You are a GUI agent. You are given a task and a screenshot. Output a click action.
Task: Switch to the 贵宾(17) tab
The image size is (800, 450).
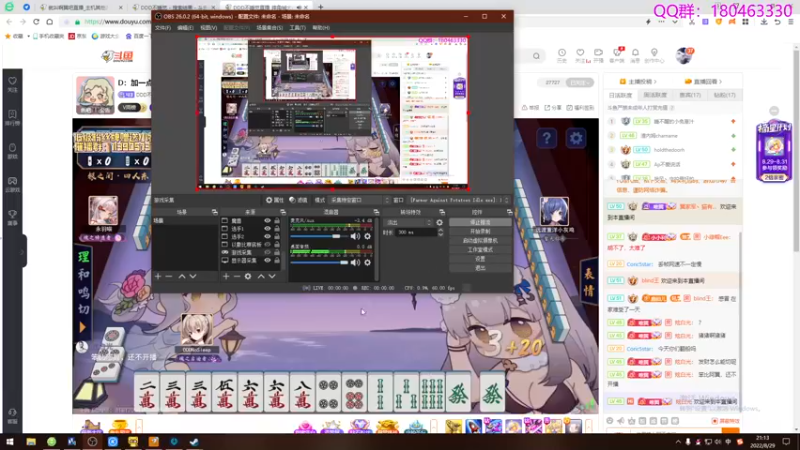[x=690, y=95]
